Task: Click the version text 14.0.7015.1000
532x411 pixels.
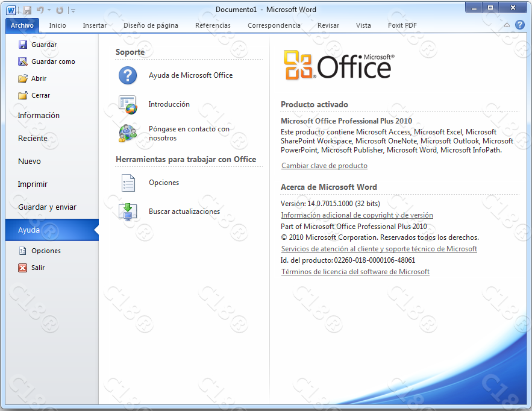Action: pyautogui.click(x=330, y=204)
